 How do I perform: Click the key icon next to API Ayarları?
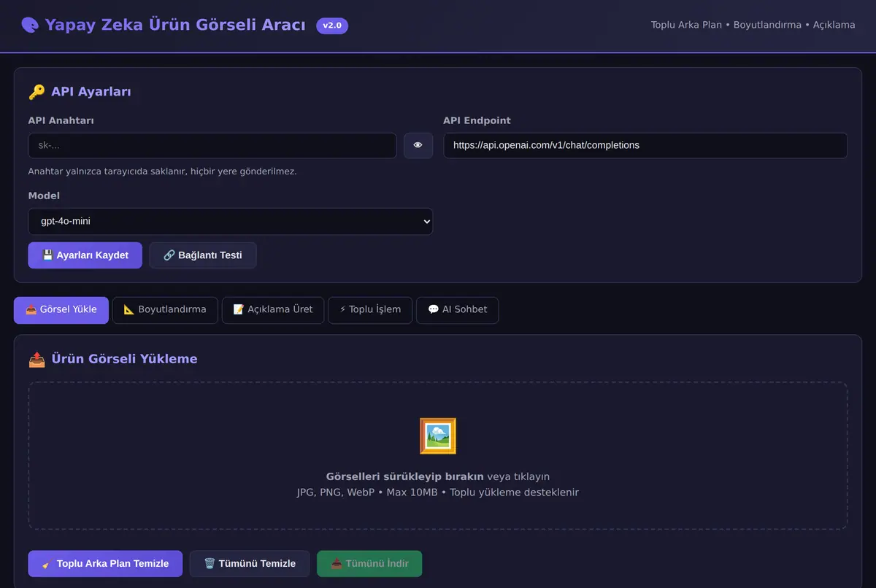[36, 92]
